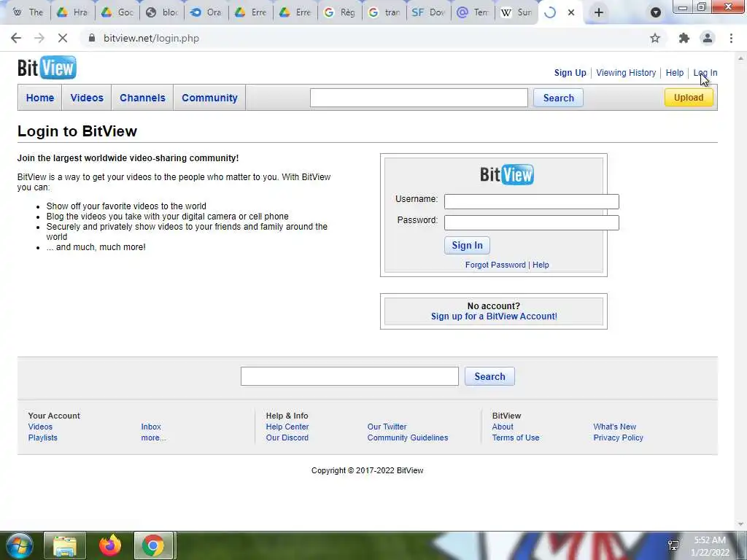Click 'Sign up for a BitView Account!' link
The image size is (747, 560).
tap(494, 316)
